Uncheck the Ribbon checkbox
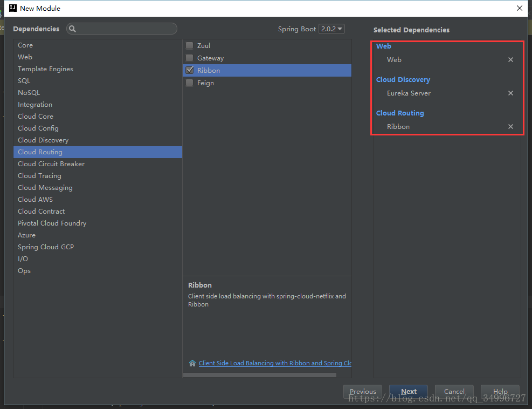The width and height of the screenshot is (532, 409). click(x=190, y=70)
